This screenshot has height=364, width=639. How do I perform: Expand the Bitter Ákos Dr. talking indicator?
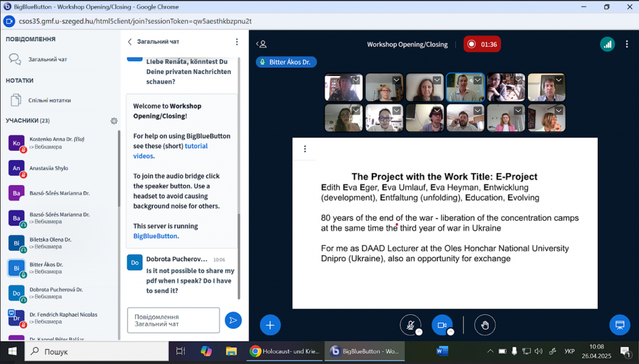pos(286,62)
